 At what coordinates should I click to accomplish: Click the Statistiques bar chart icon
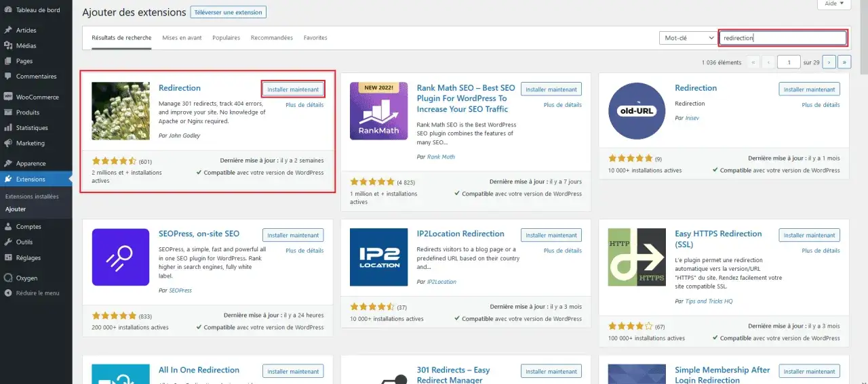[x=8, y=128]
